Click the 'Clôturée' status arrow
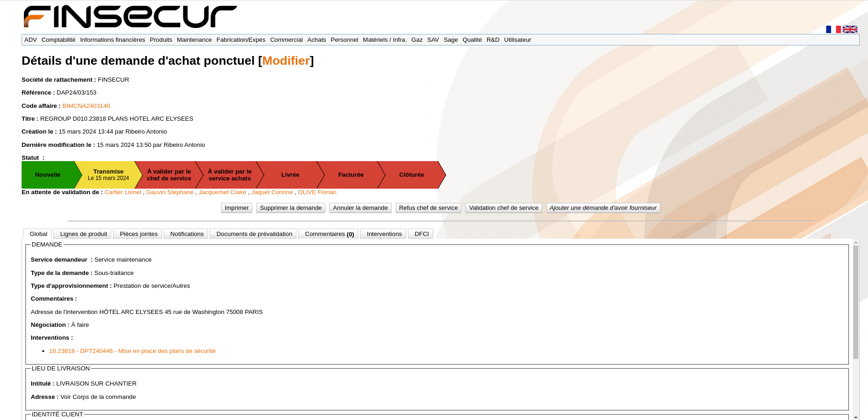The width and height of the screenshot is (868, 420). [412, 175]
